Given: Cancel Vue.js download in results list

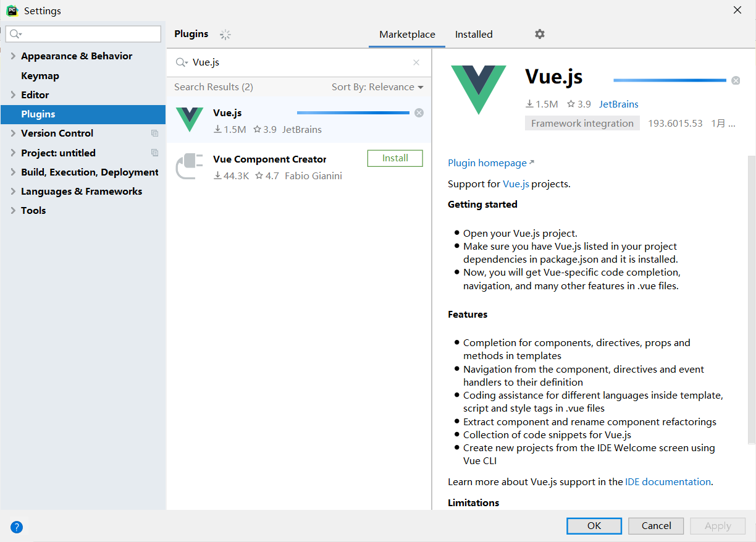Looking at the screenshot, I should (419, 112).
